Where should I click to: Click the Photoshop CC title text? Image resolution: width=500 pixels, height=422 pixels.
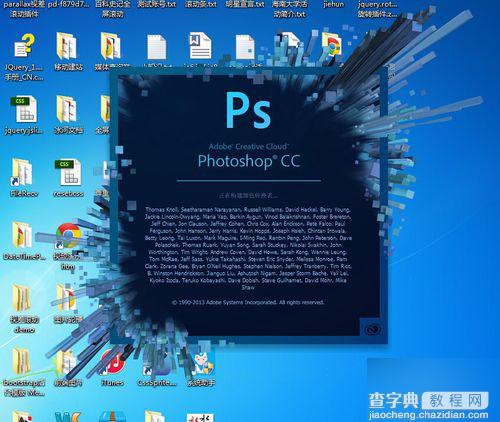pyautogui.click(x=249, y=161)
